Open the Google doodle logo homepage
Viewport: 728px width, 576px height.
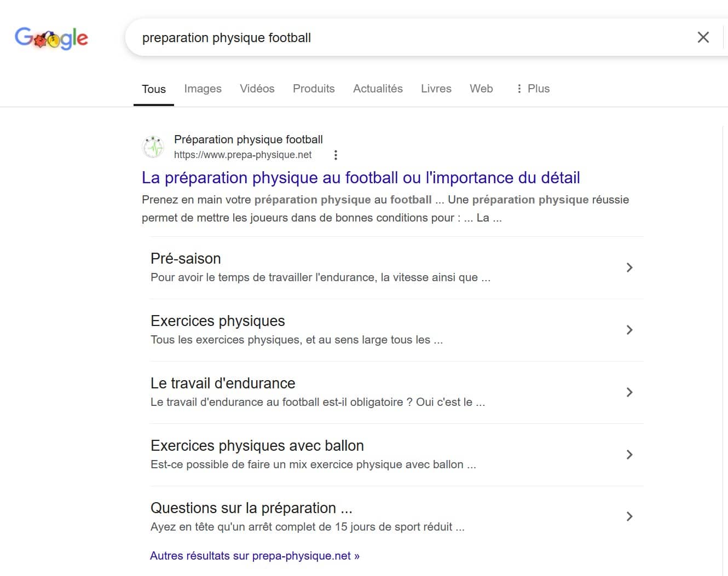(51, 38)
